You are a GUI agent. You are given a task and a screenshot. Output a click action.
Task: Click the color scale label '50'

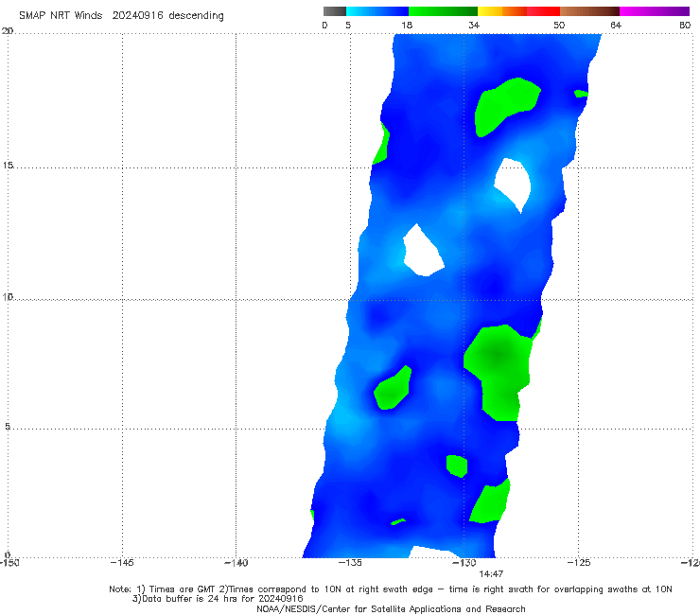[x=559, y=25]
